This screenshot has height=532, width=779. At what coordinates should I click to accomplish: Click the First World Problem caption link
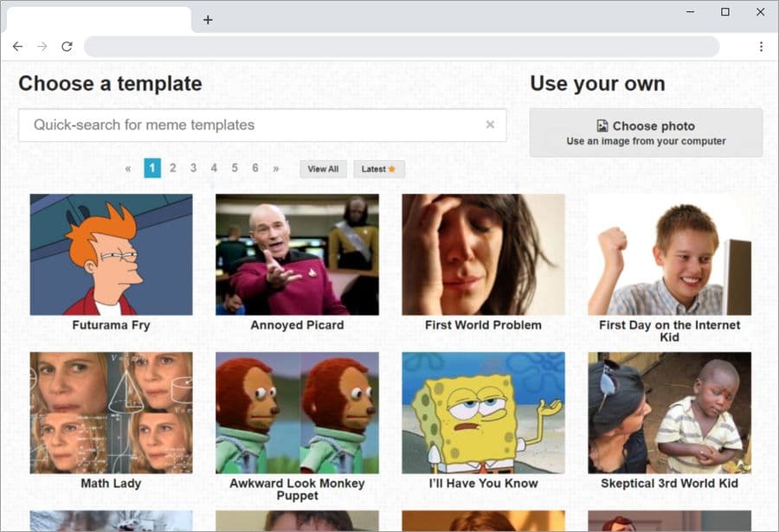483,325
